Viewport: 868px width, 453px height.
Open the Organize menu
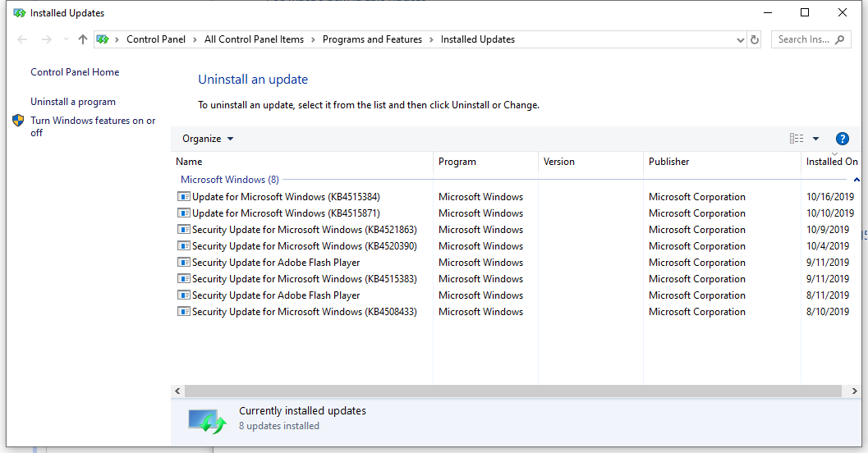pyautogui.click(x=208, y=138)
